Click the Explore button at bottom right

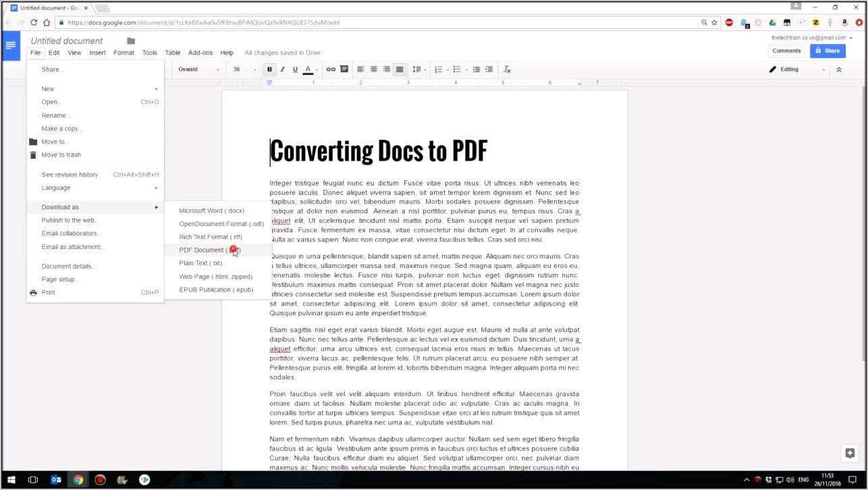pos(850,454)
